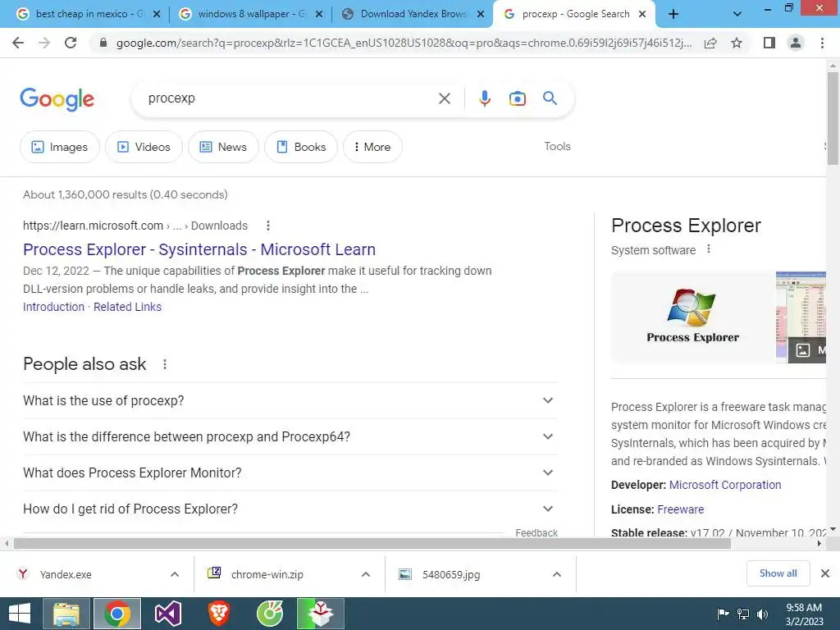The image size is (840, 630).
Task: Open the Freeware license link
Action: pos(680,509)
